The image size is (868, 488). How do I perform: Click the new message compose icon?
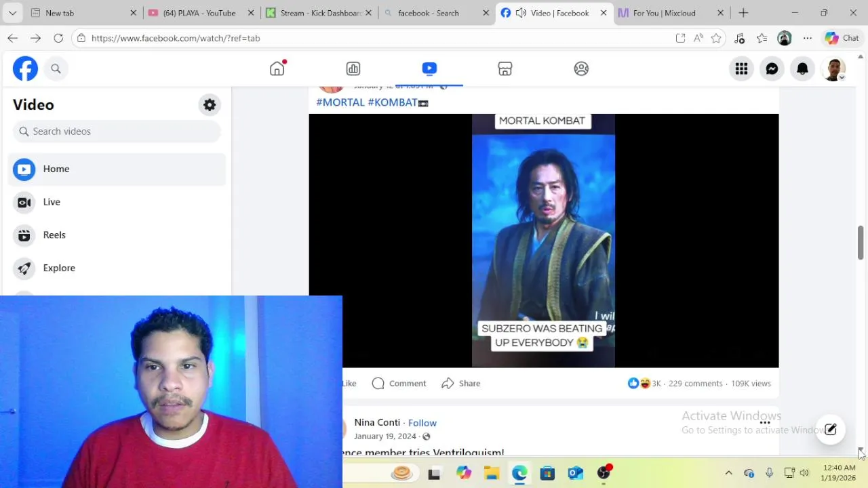click(x=831, y=430)
